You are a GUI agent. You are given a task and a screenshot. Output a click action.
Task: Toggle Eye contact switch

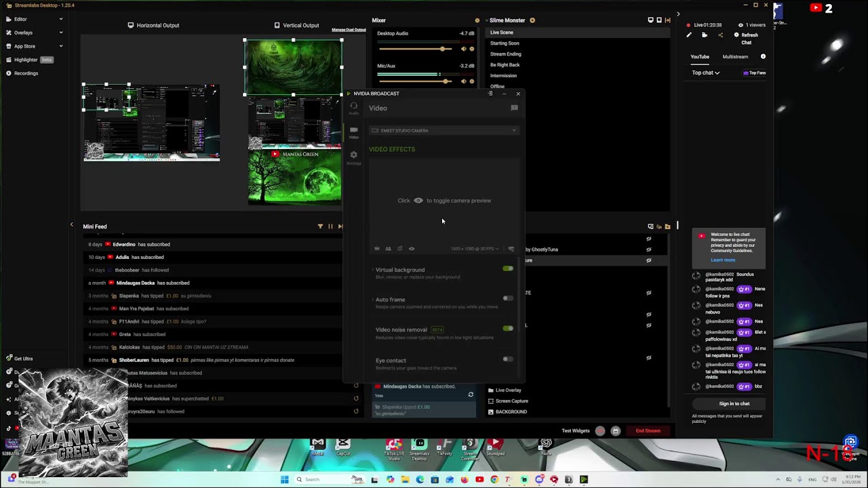508,359
